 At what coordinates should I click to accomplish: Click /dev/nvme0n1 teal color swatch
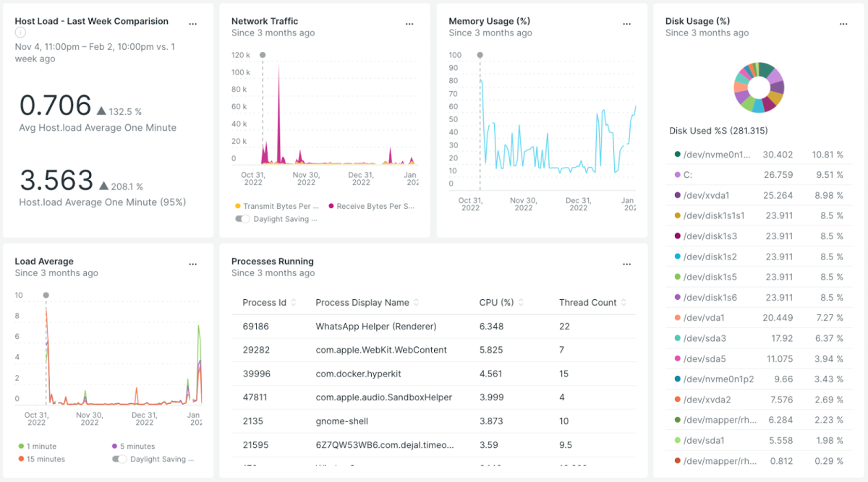[x=677, y=154]
